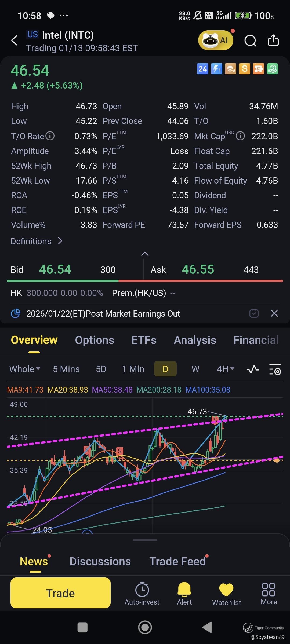Viewport: 290px width, 644px height.
Task: Open chart settings icon
Action: pos(275,369)
